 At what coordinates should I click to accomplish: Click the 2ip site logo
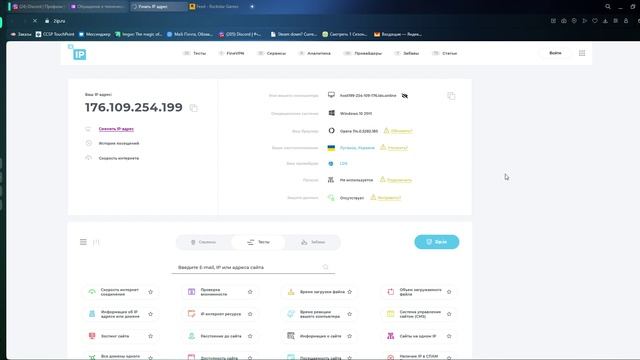tap(78, 53)
